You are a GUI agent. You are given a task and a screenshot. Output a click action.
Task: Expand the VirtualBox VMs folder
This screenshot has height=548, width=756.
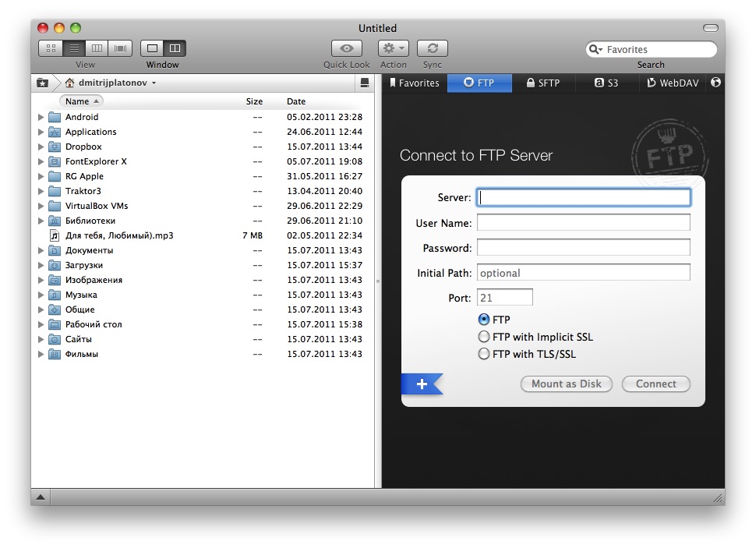[x=41, y=206]
